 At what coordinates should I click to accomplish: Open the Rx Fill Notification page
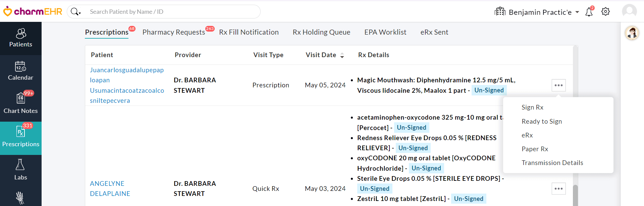249,32
